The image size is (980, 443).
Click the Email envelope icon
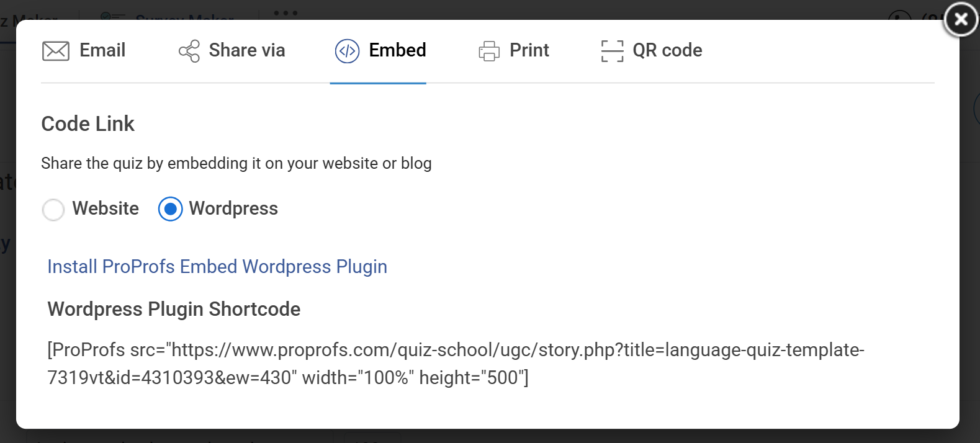coord(56,51)
